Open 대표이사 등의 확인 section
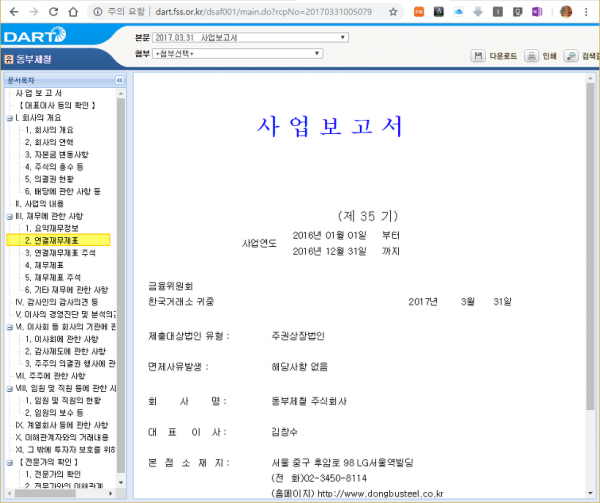600x503 pixels. click(x=57, y=105)
